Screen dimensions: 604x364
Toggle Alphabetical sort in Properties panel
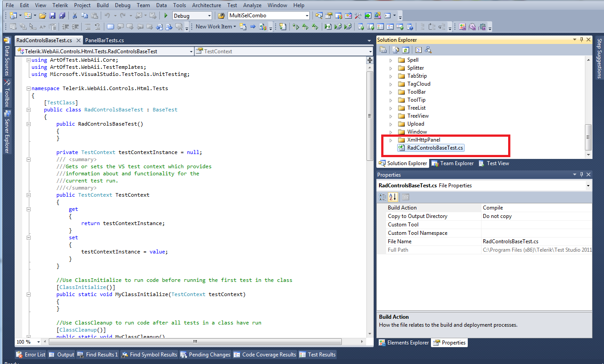pyautogui.click(x=393, y=197)
